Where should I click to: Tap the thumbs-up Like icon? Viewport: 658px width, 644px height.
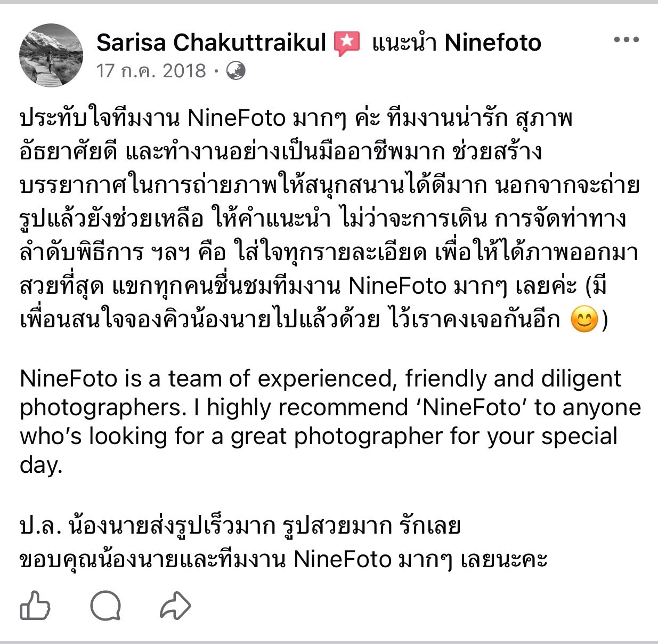[35, 606]
